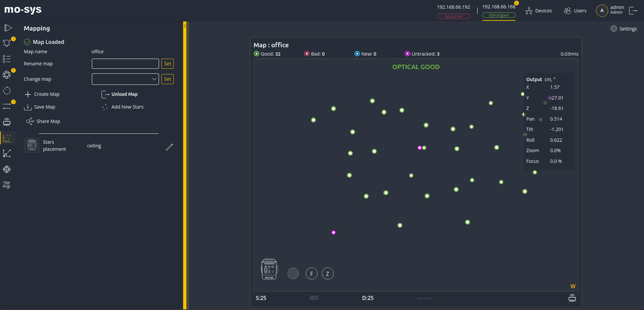Click the honeycomb pattern icon in map view
The width and height of the screenshot is (644, 310).
pos(293,273)
